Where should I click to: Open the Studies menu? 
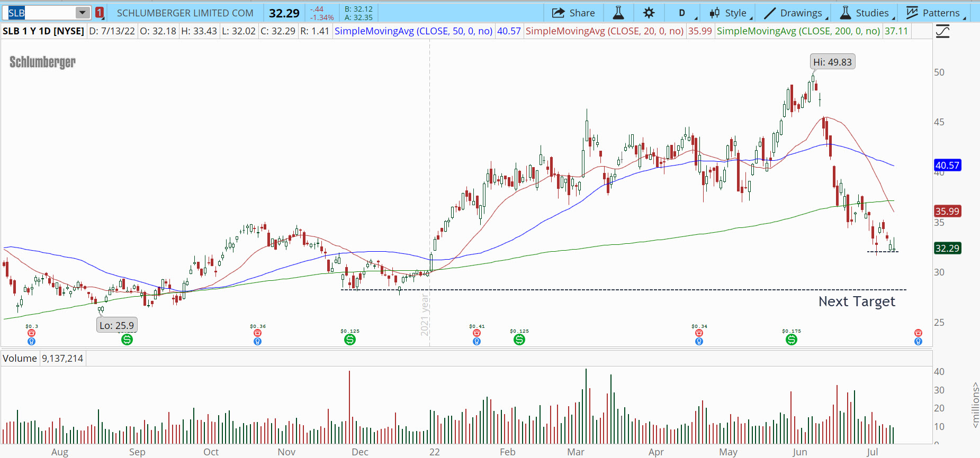tap(867, 13)
